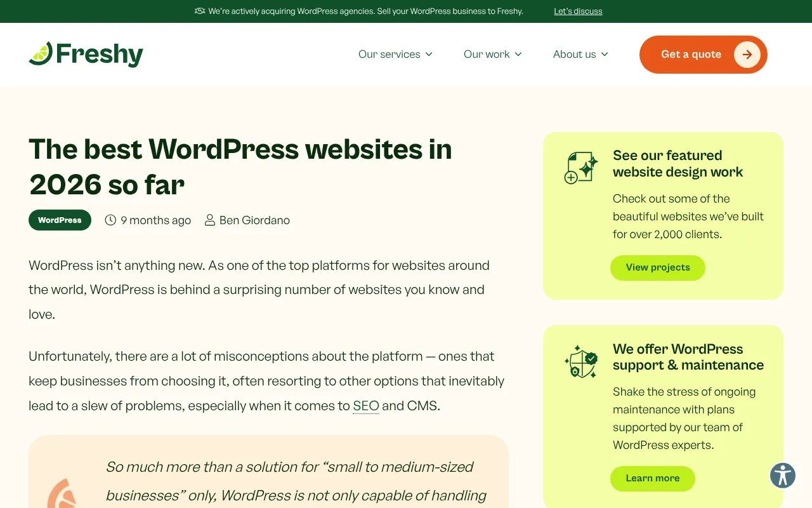Open the SEO link in the paragraph

click(366, 406)
